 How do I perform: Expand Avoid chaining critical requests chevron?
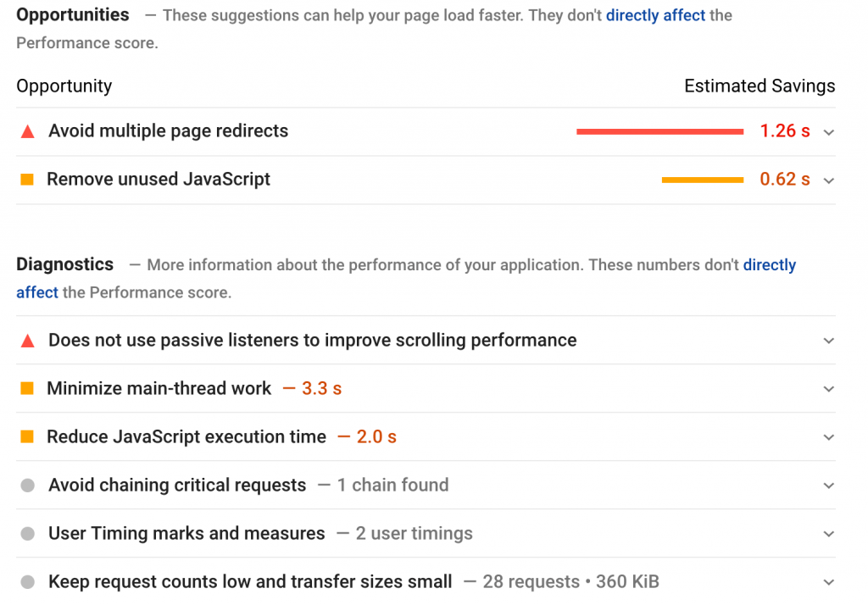pos(829,486)
